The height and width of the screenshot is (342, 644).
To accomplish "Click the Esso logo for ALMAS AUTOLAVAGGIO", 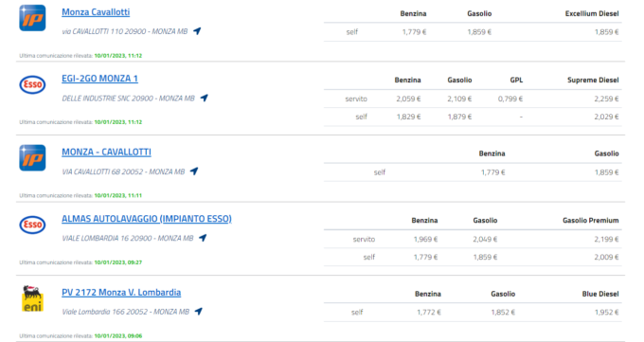I will tap(32, 225).
